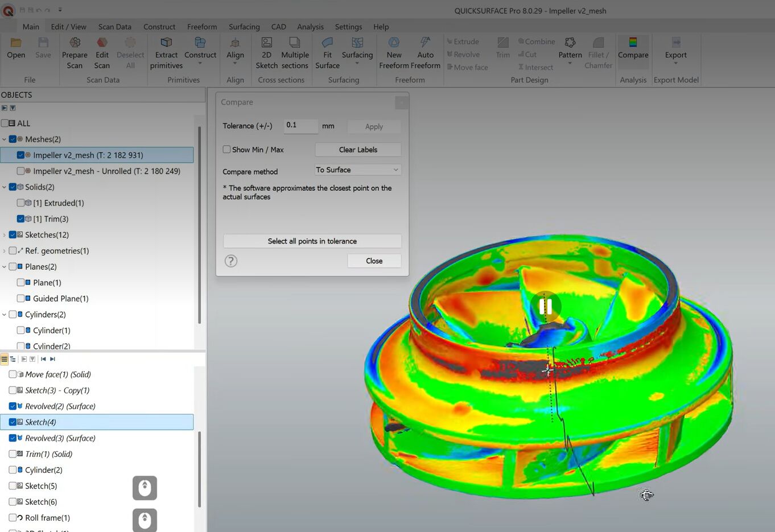Pause the video playback overlay
The width and height of the screenshot is (775, 532).
click(x=545, y=307)
